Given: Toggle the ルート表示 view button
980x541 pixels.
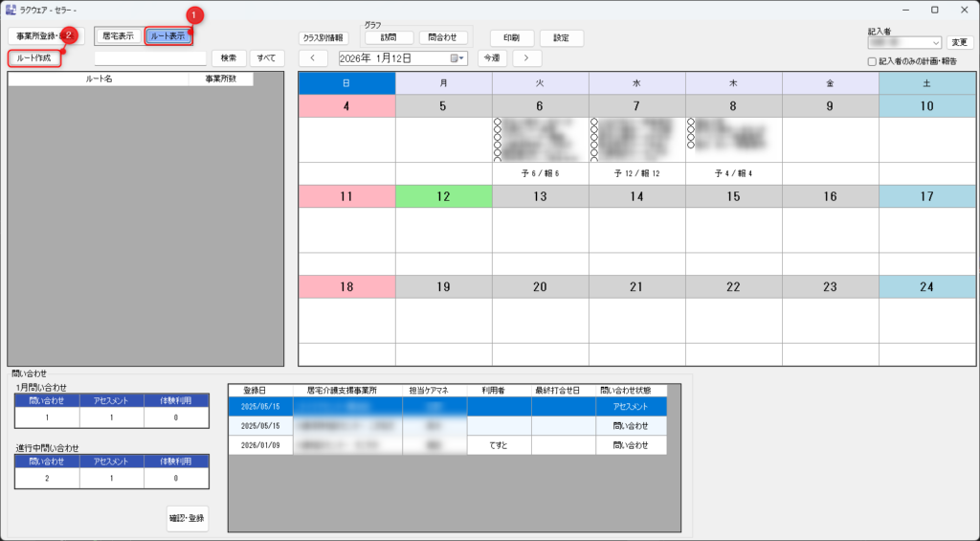Looking at the screenshot, I should [x=167, y=36].
